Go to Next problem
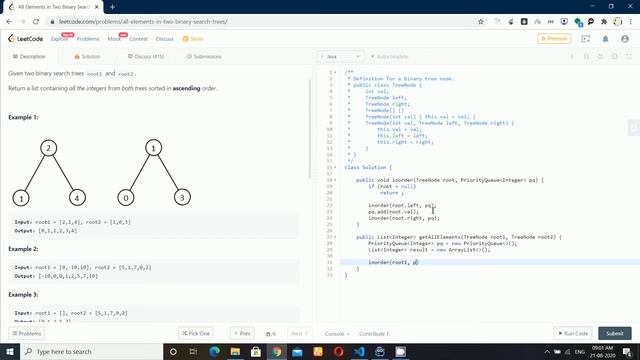 tap(299, 333)
